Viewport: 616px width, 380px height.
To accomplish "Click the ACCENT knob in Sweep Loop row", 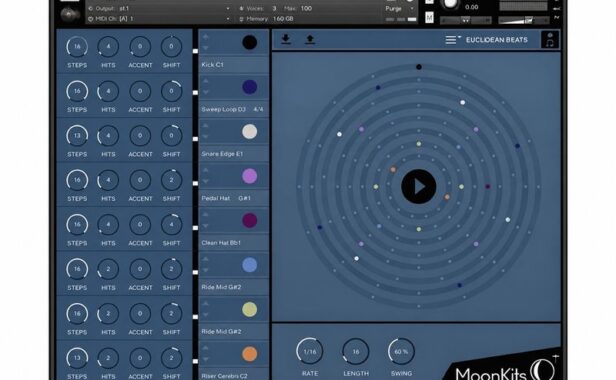I will [140, 91].
